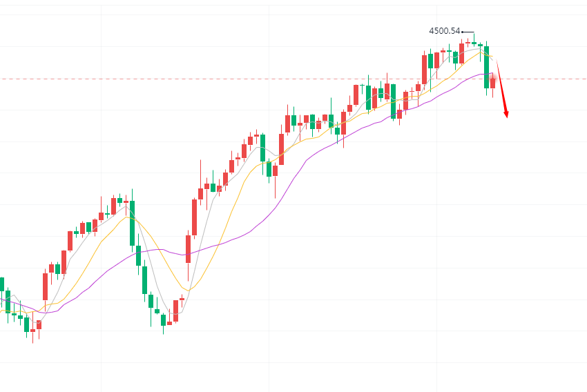This screenshot has width=587, height=392.
Task: Click the lowest red candle at the bottom-left
Action: (x=32, y=332)
